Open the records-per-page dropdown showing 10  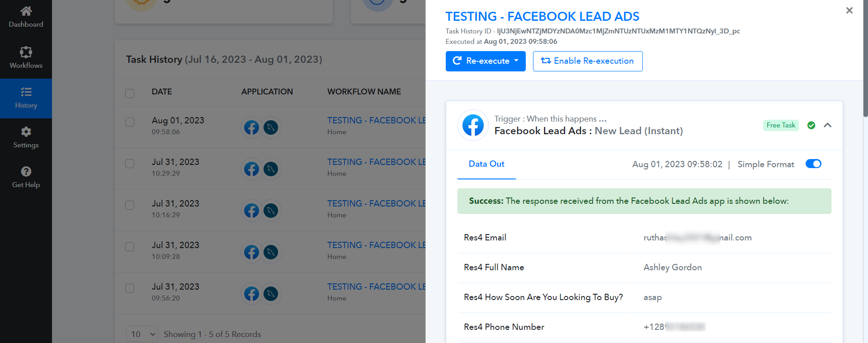[142, 334]
